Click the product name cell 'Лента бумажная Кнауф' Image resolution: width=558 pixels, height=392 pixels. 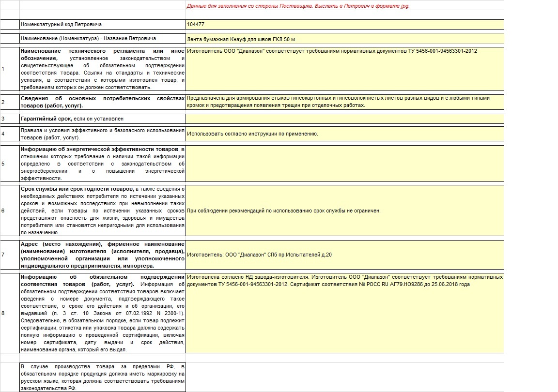[x=344, y=39]
